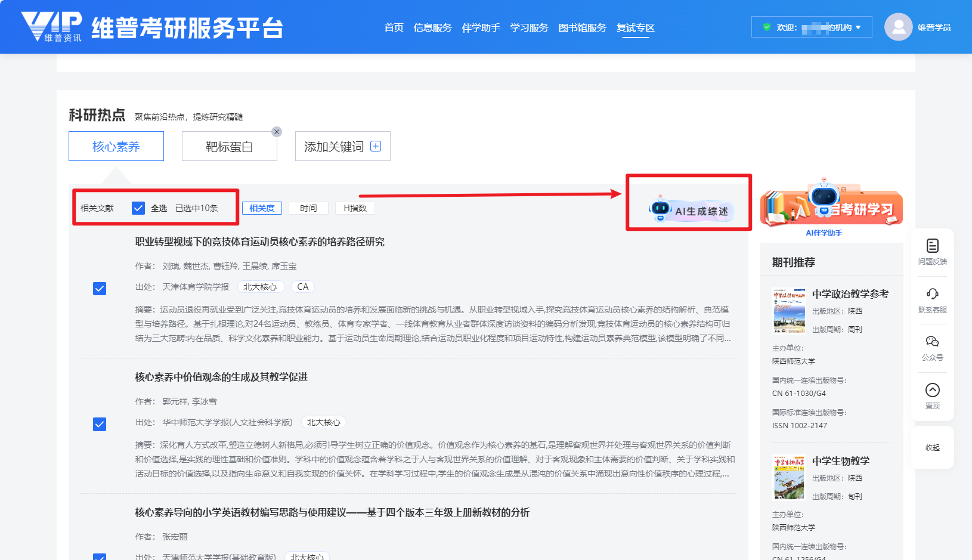Screen dimensions: 972x560
Task: Open the 复试专区 nav menu item
Action: [x=635, y=27]
